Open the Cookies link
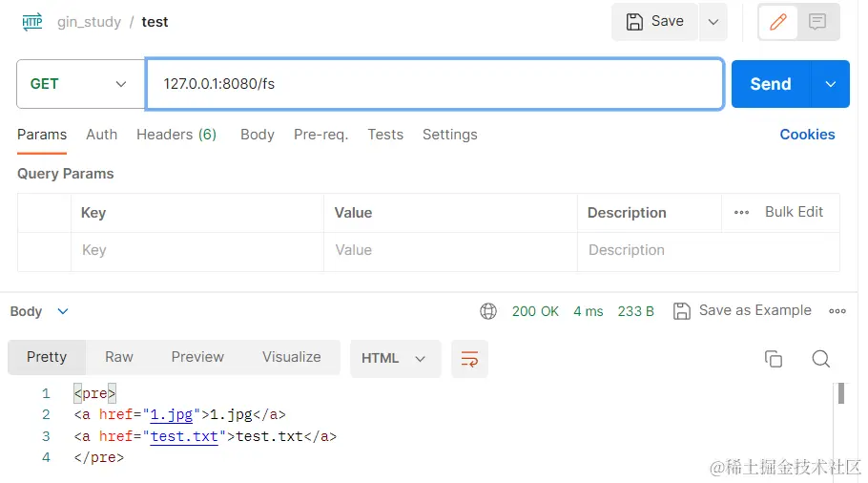 pos(807,135)
